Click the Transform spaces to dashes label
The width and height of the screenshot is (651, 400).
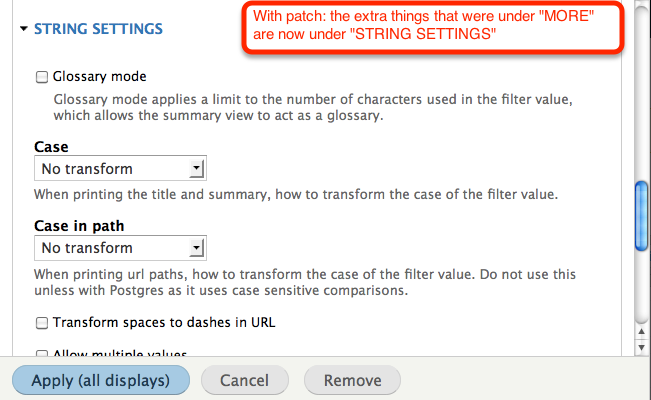coord(164,322)
